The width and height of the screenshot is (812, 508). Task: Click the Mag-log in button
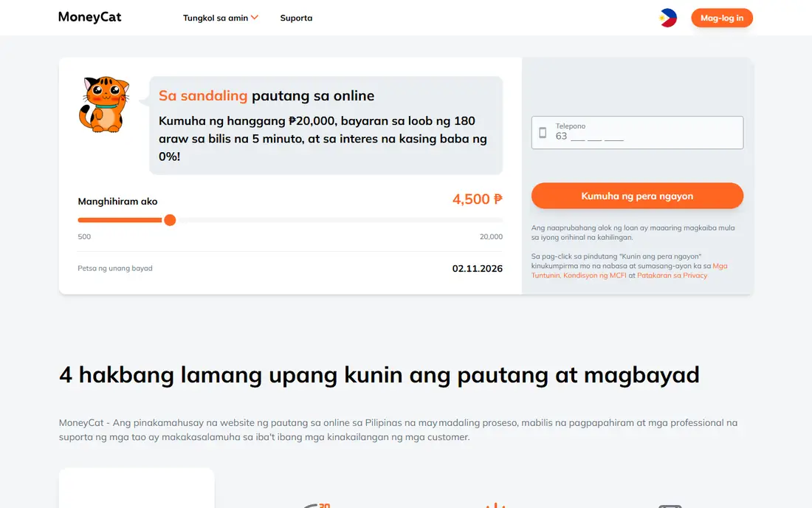point(721,18)
